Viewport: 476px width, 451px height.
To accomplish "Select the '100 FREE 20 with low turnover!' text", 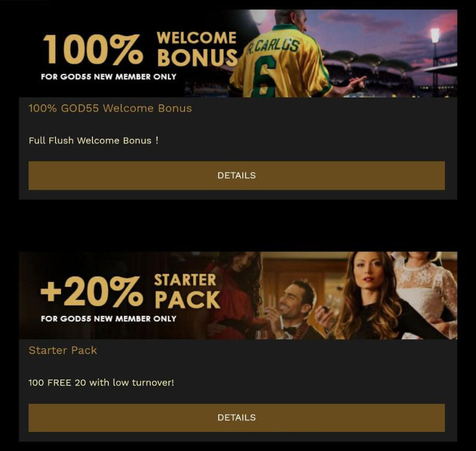I will pyautogui.click(x=101, y=382).
